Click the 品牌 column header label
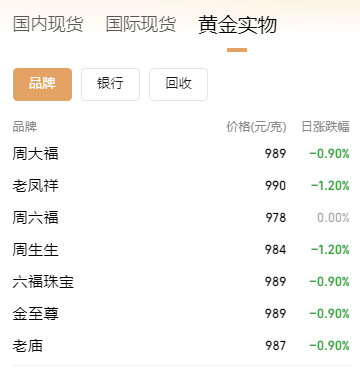Image resolution: width=360 pixels, height=368 pixels. pos(25,127)
